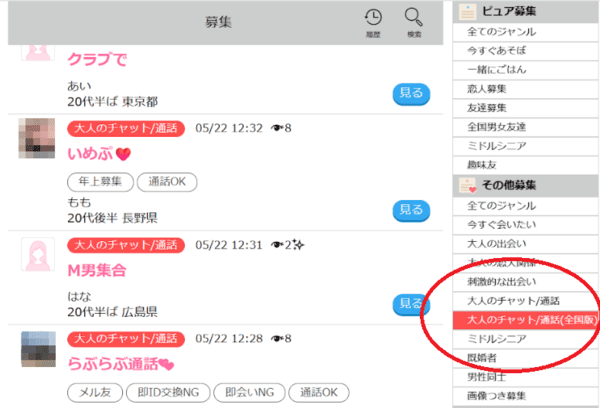600x408 pixels.
Task: Click the その他募集 heart notepad icon
Action: (x=468, y=186)
